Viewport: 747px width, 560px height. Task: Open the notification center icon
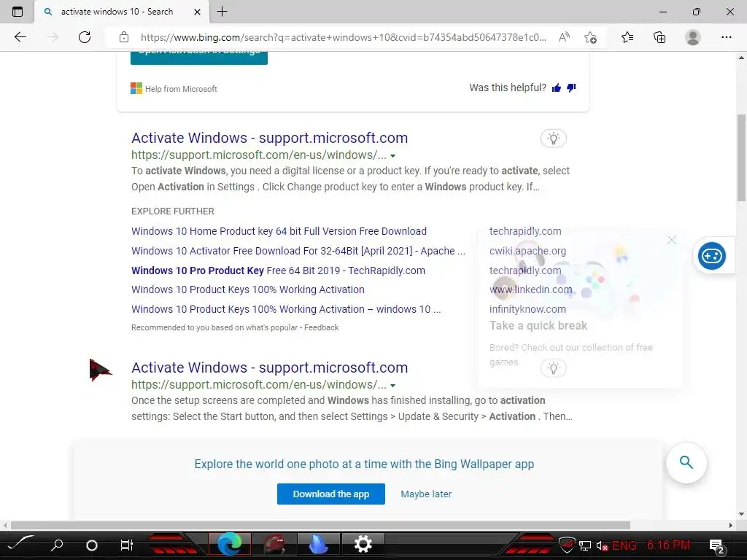tap(716, 546)
